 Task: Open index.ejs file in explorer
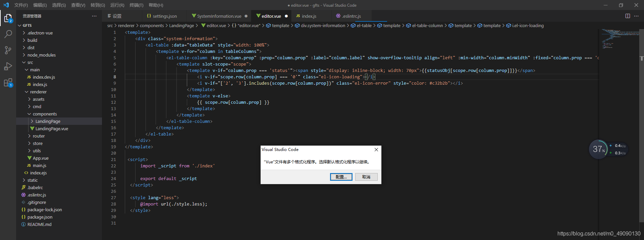pyautogui.click(x=59, y=173)
